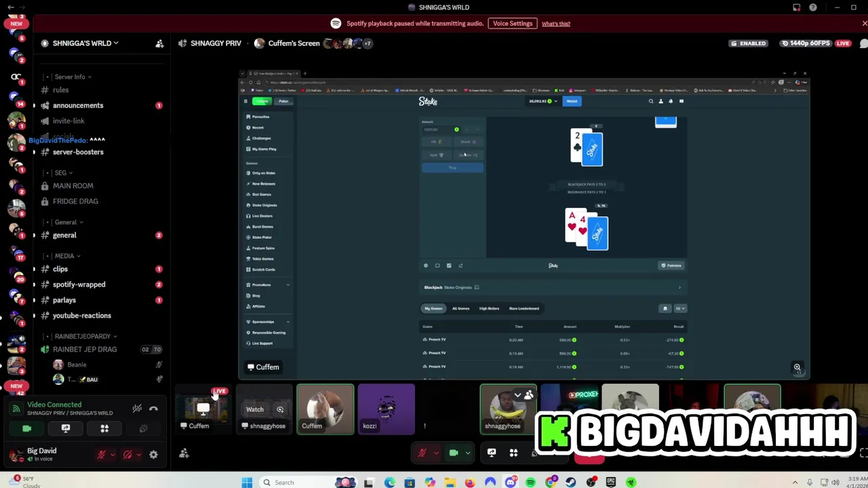Open Steam from the taskbar
This screenshot has width=868, height=488.
(x=570, y=483)
